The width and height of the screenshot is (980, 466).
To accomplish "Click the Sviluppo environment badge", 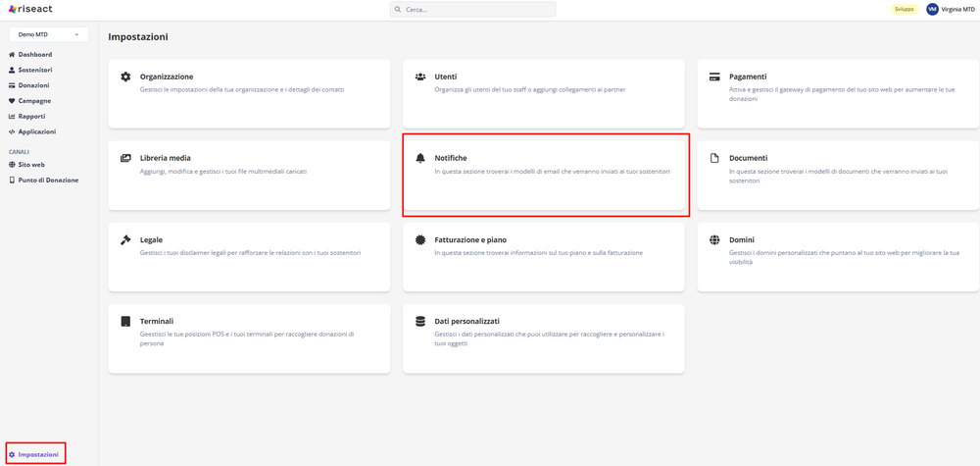I will 904,9.
